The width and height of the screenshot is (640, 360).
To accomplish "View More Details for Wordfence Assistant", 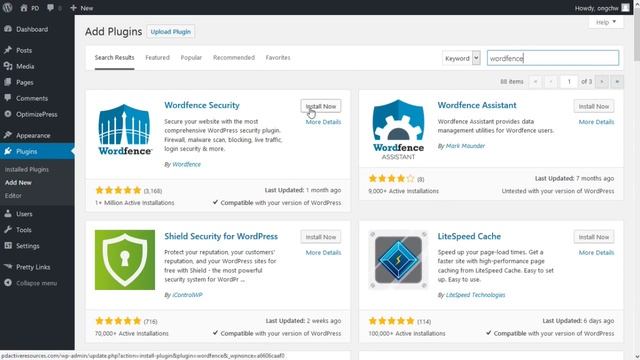I will (596, 122).
